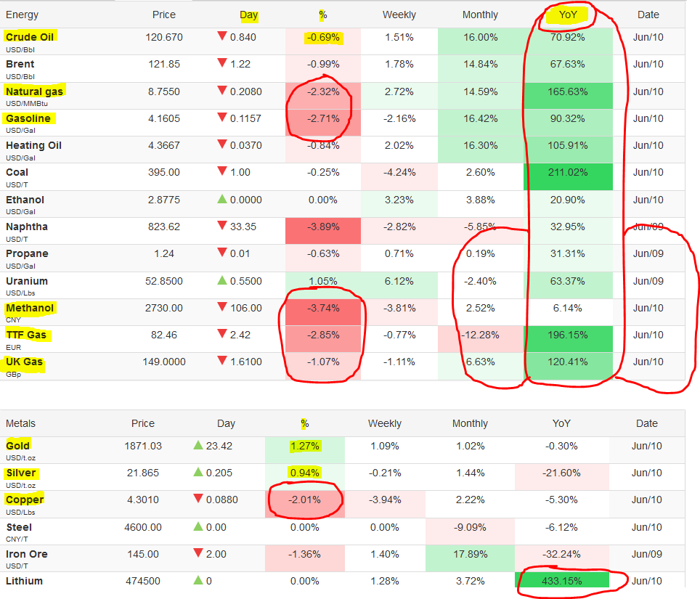
Task: Open the Gasoline commodity link
Action: [x=28, y=118]
